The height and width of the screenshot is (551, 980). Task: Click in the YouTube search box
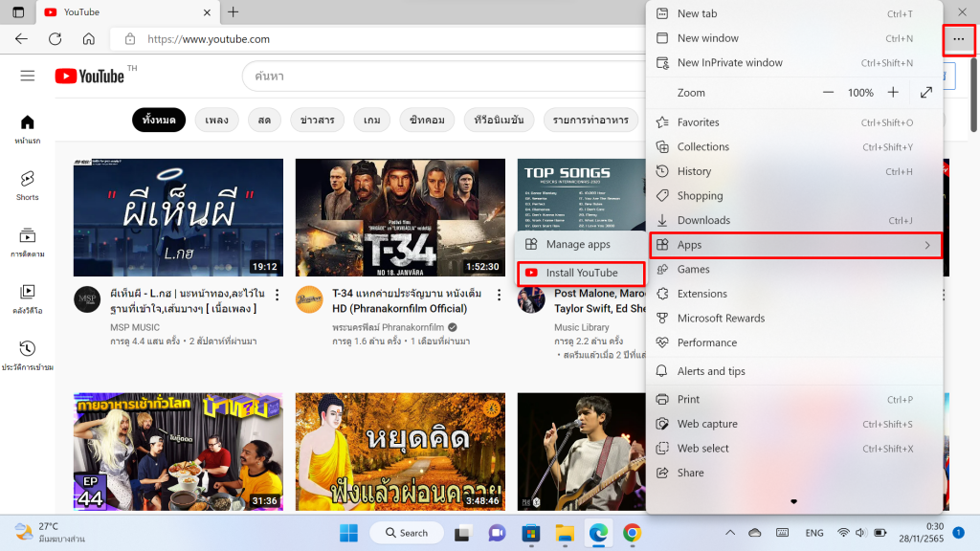point(445,77)
